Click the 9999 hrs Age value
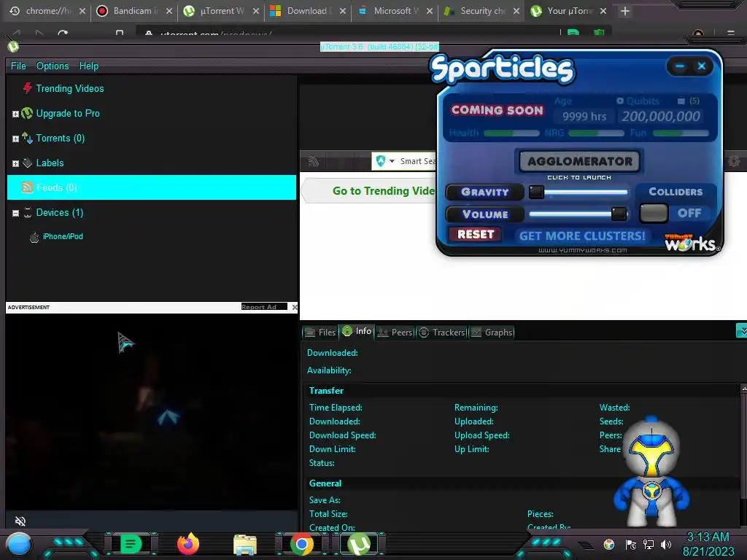747x560 pixels. pos(584,117)
